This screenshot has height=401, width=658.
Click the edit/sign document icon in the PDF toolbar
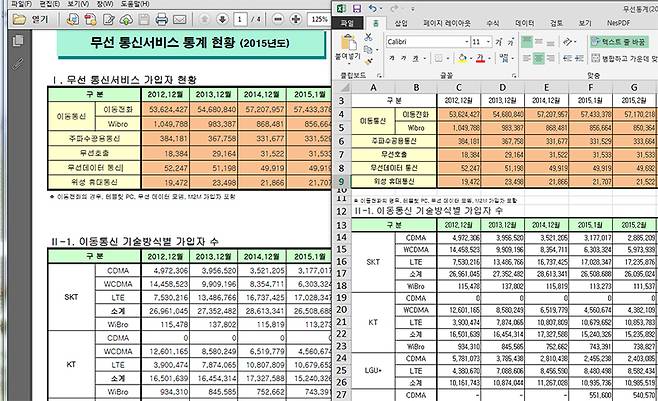108,19
